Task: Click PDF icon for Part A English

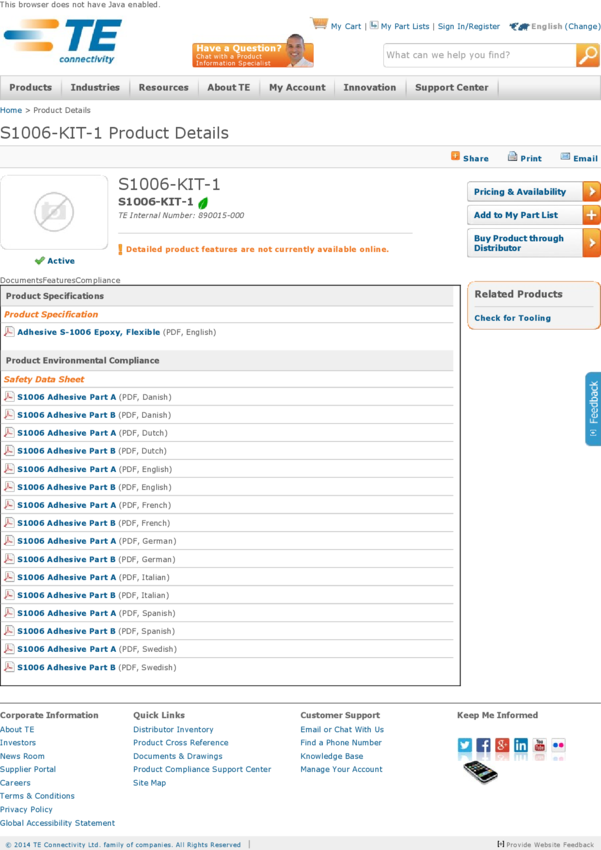Action: tap(9, 468)
